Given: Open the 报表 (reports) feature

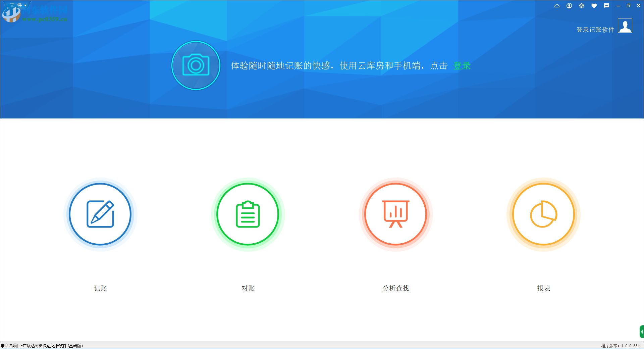Looking at the screenshot, I should 543,214.
